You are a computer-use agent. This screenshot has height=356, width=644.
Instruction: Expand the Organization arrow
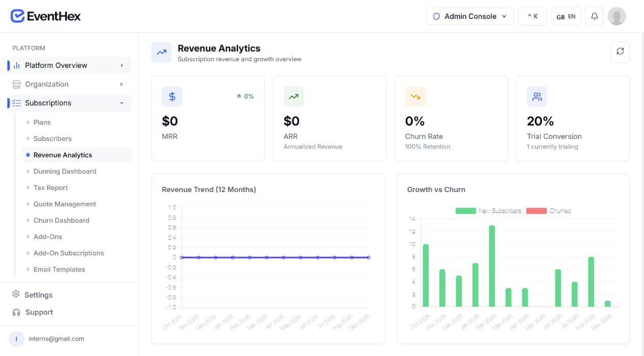click(x=122, y=84)
